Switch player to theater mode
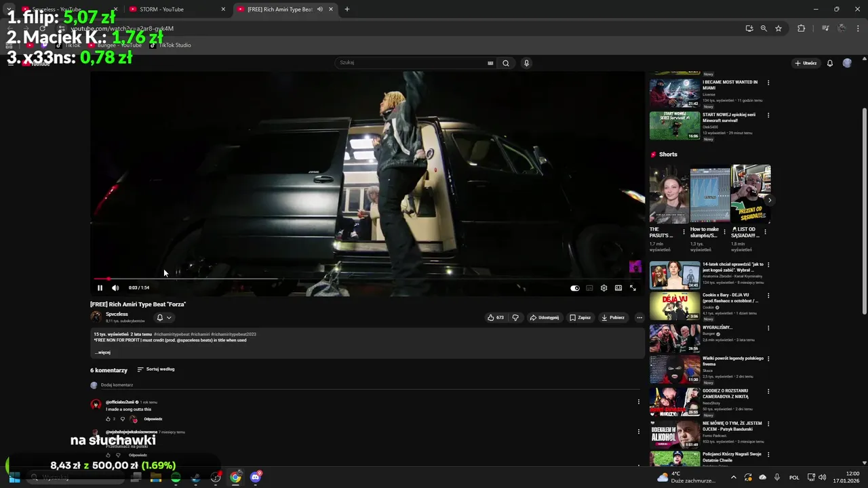 618,288
